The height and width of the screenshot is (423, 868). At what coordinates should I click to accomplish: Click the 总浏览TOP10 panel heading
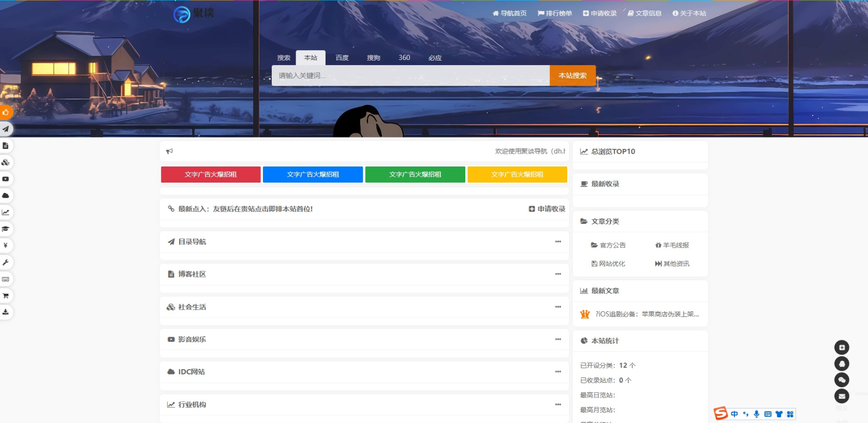click(x=613, y=152)
